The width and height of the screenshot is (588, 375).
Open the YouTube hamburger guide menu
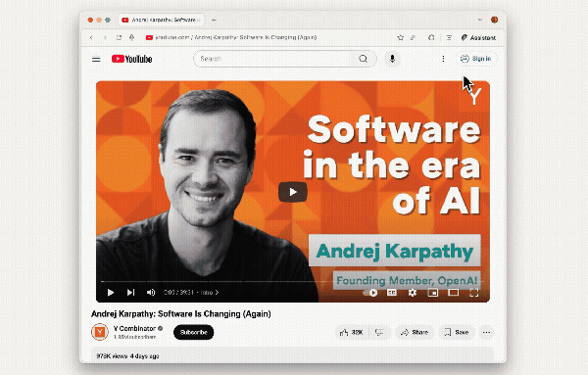click(96, 59)
